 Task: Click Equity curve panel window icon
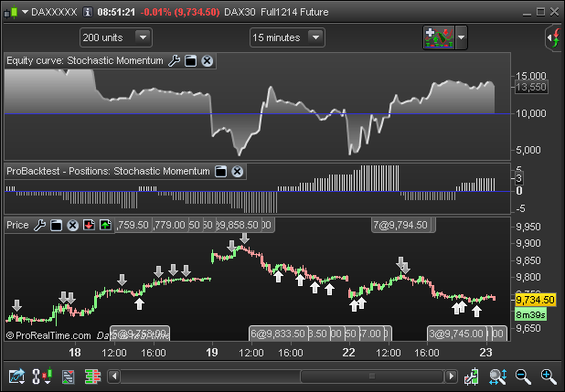tap(190, 61)
